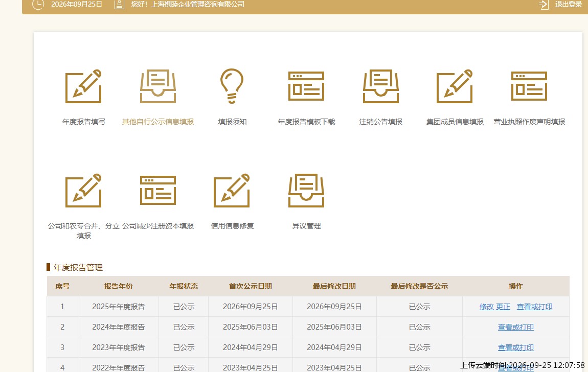Image resolution: width=588 pixels, height=372 pixels.
Task: Open the 异议管理 tray icon
Action: 306,190
